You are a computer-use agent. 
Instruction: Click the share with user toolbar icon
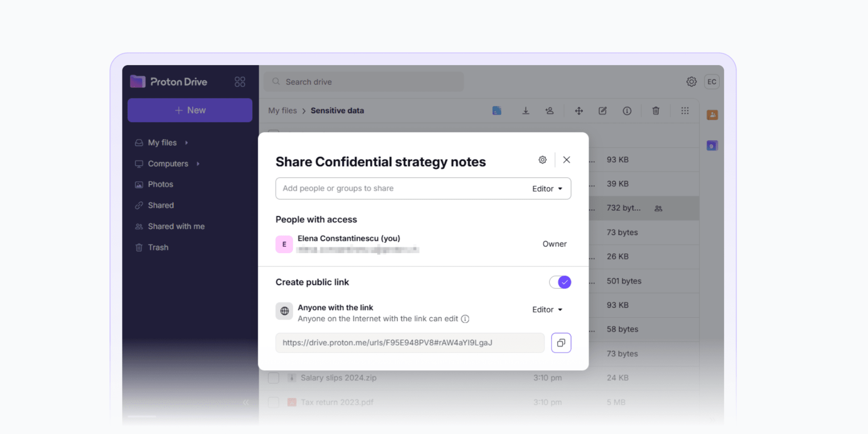[x=549, y=111]
